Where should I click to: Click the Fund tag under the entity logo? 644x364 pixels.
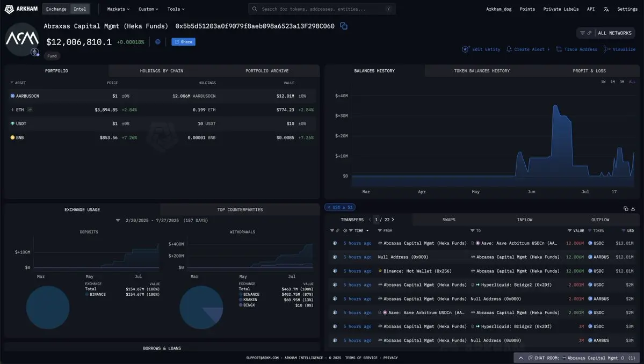coord(52,56)
